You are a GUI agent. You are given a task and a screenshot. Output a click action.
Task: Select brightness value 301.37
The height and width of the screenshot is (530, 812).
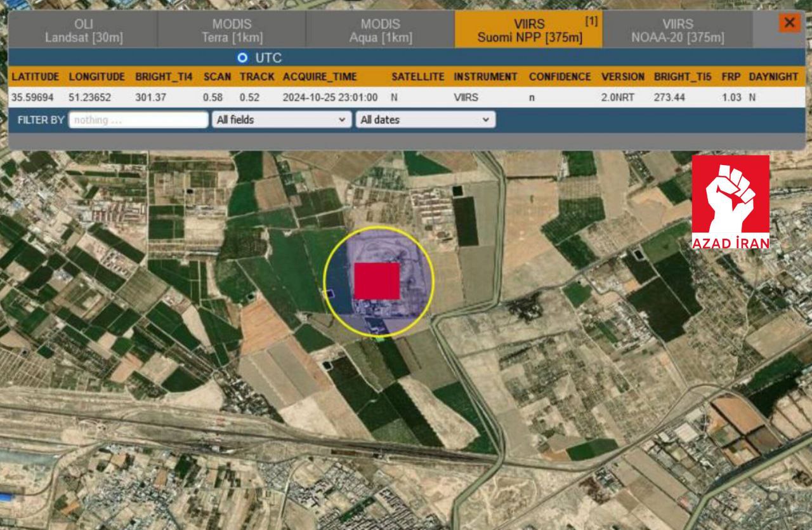click(150, 98)
